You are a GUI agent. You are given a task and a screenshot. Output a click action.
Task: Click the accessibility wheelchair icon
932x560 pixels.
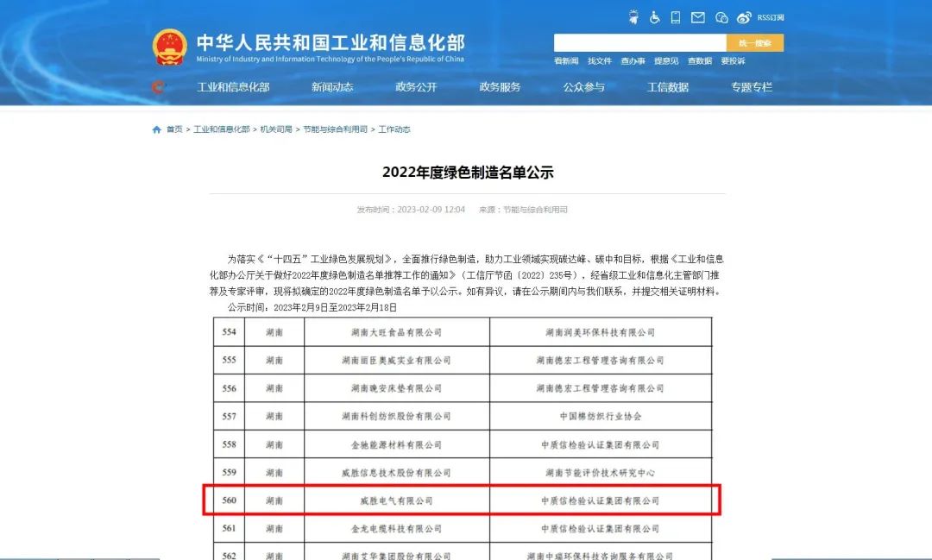[x=654, y=16]
